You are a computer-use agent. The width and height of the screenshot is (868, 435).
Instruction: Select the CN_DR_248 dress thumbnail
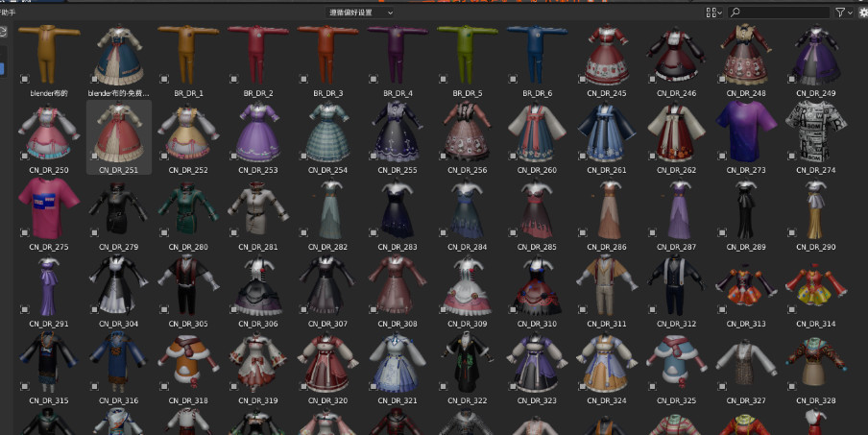pyautogui.click(x=746, y=55)
